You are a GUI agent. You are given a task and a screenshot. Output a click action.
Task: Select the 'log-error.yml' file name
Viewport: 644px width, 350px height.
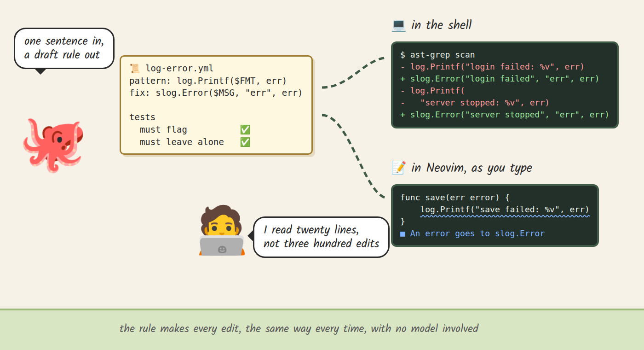[179, 69]
